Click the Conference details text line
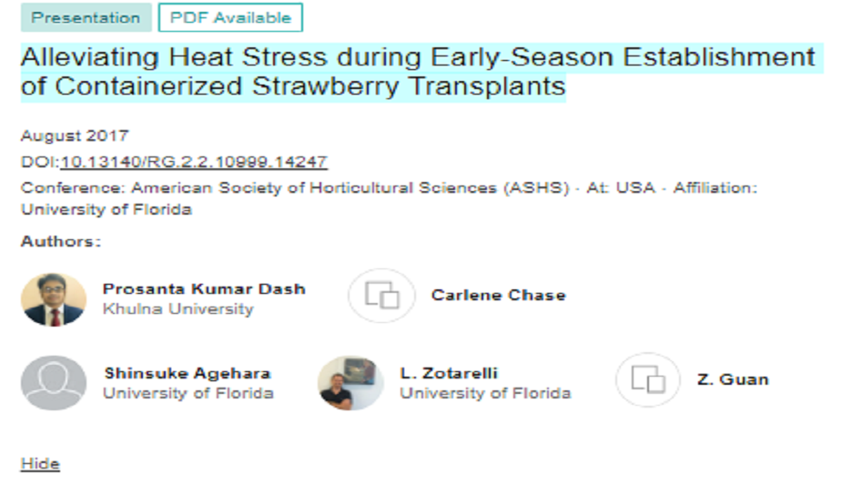 tap(390, 188)
